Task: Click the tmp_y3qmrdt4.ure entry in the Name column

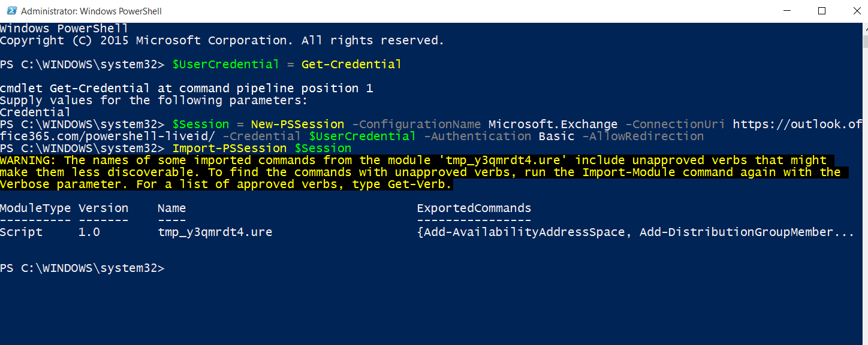Action: (x=215, y=232)
